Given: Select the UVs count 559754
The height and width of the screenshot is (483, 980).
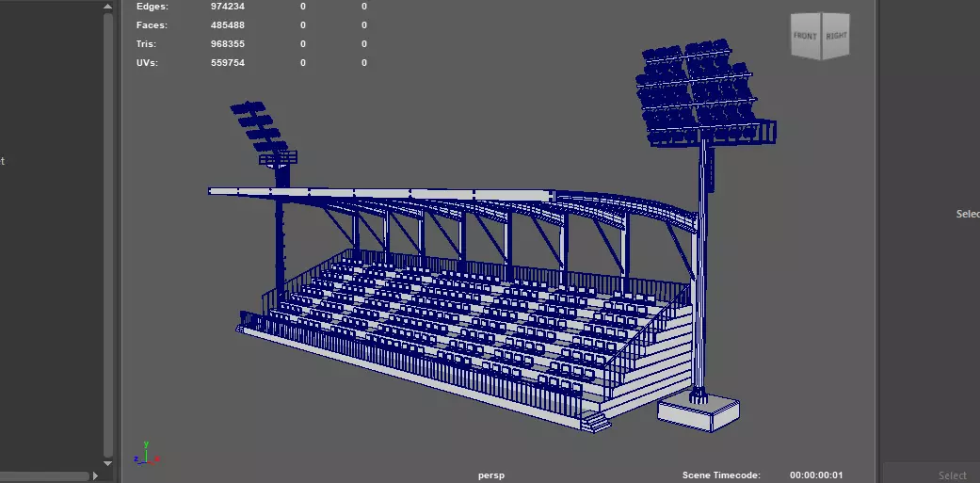Looking at the screenshot, I should click(x=228, y=62).
